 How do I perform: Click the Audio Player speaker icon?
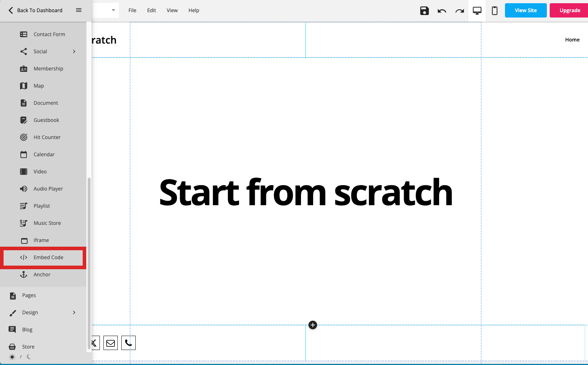24,189
